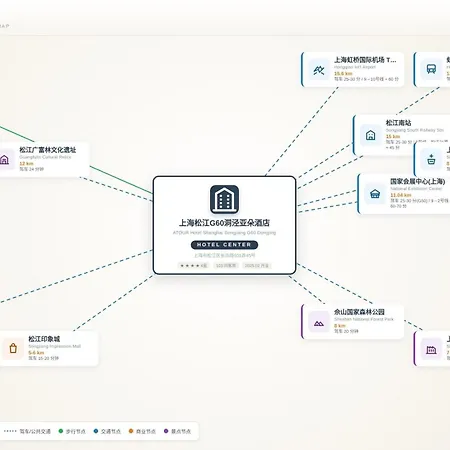Click the 商业节点 legend label

[146, 431]
